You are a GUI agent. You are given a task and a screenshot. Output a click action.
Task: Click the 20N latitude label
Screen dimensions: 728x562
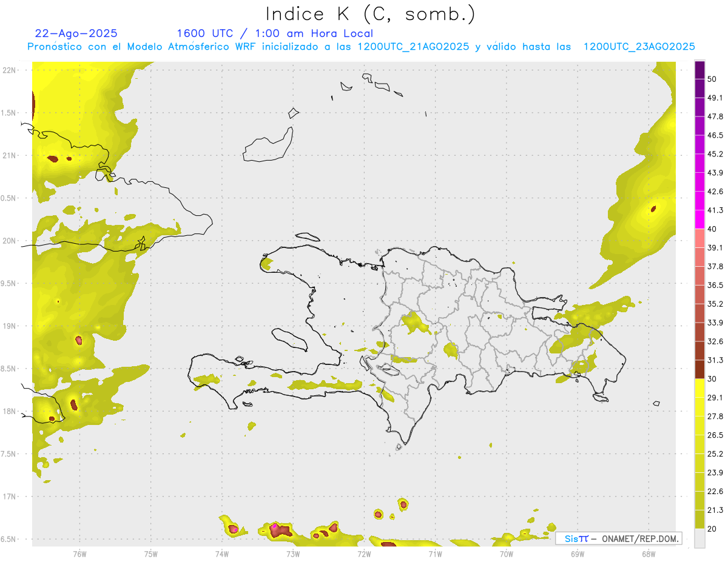[10, 241]
